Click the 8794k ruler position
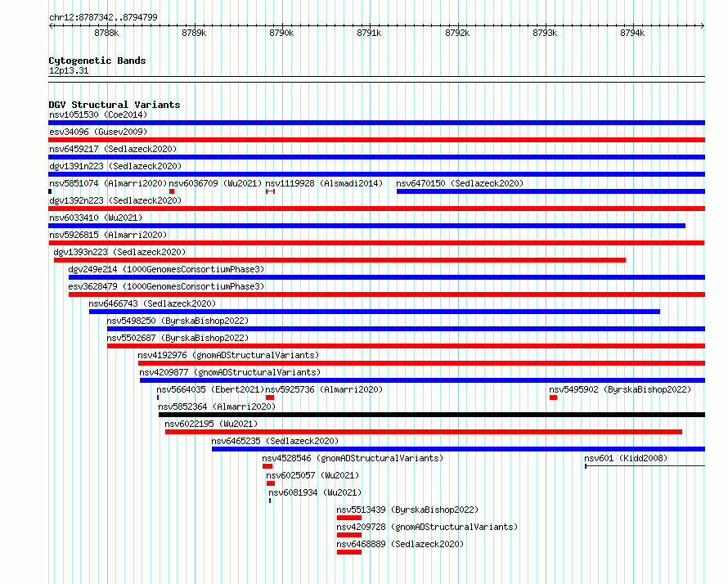Viewport: 728px width, 584px height. coord(632,33)
